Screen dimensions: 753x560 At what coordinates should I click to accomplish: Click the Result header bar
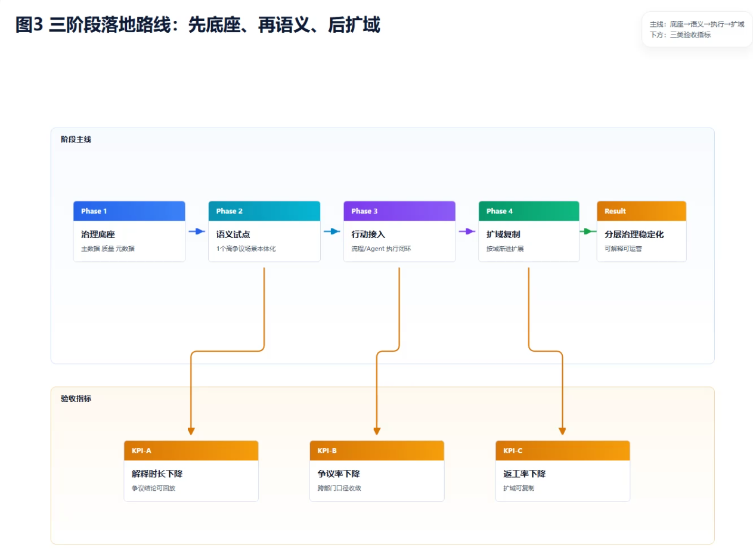[642, 211]
